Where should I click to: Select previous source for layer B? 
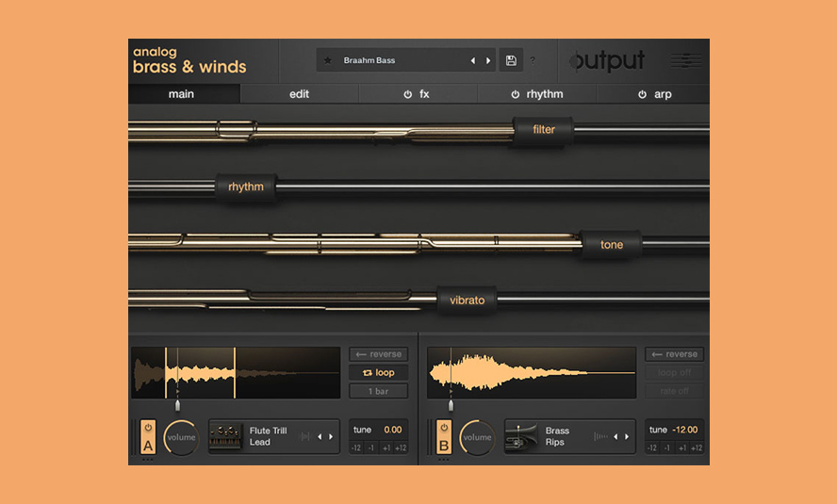(615, 437)
